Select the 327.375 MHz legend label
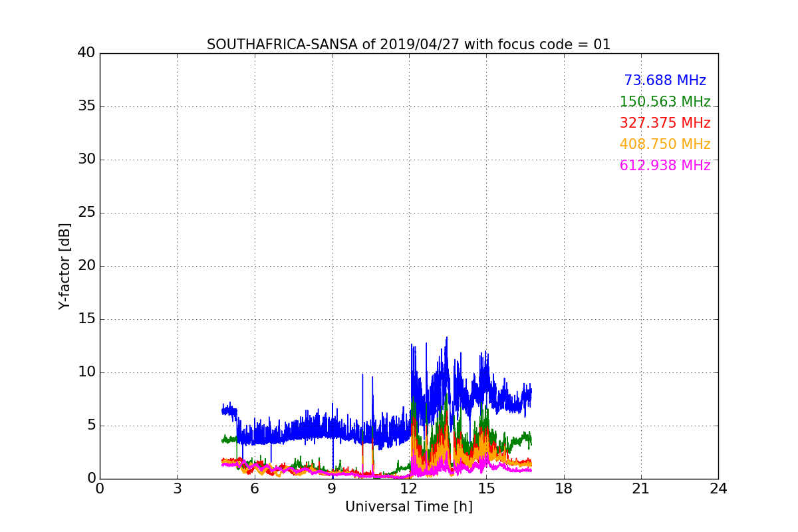Image resolution: width=798 pixels, height=532 pixels. [665, 123]
